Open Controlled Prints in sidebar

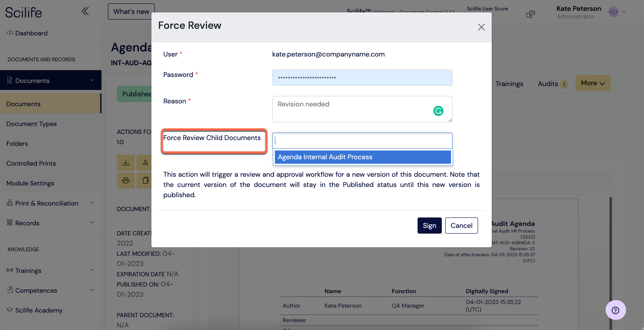(31, 163)
